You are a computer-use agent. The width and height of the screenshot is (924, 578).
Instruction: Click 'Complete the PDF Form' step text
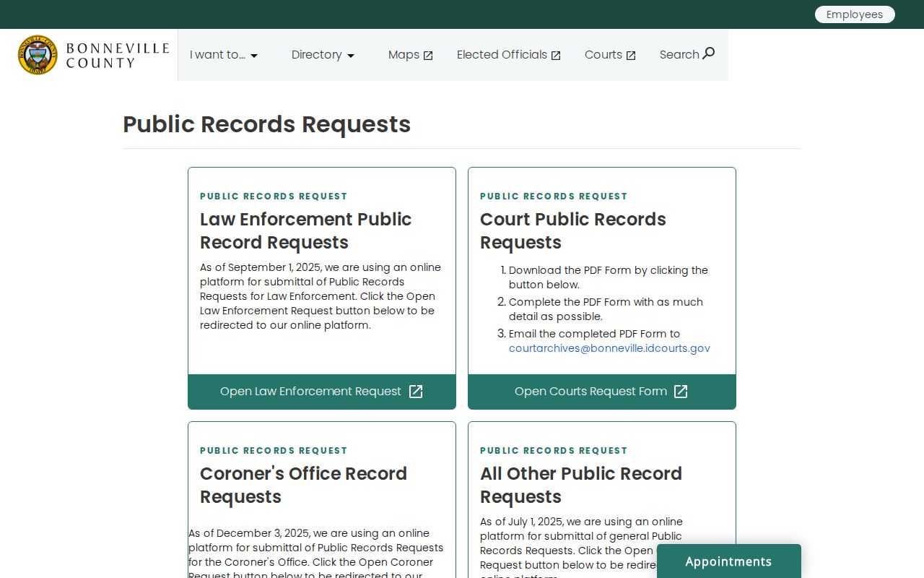pos(606,309)
